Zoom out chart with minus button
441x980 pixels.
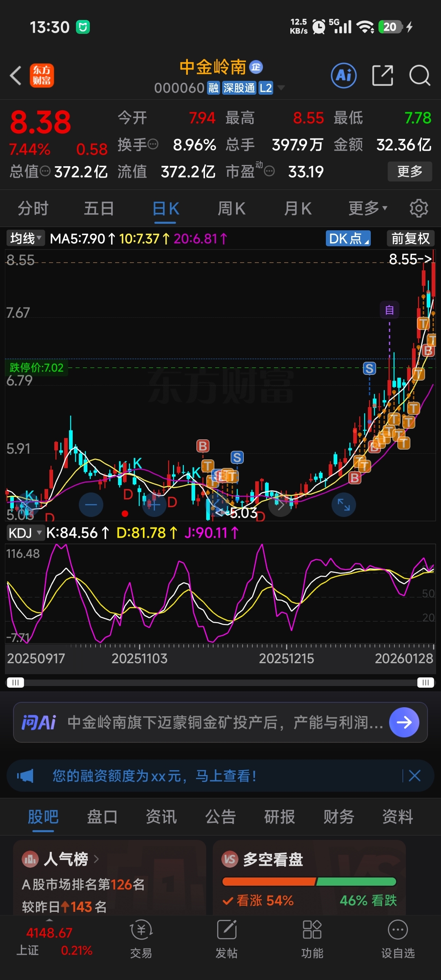91,505
